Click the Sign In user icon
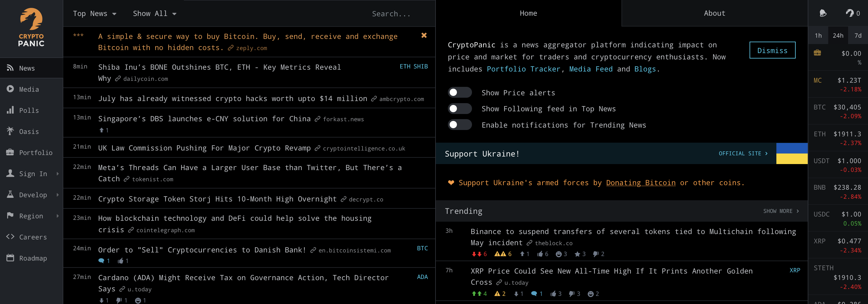 10,173
